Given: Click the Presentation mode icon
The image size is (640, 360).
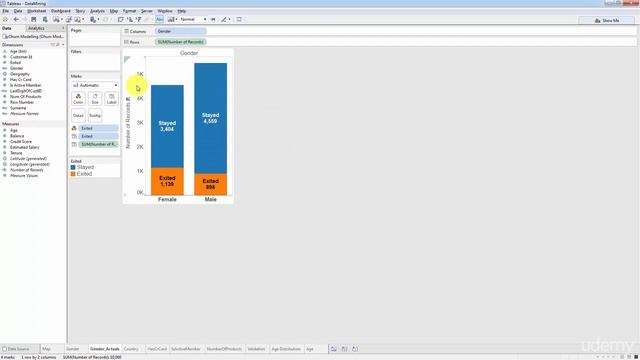Looking at the screenshot, I should 239,19.
